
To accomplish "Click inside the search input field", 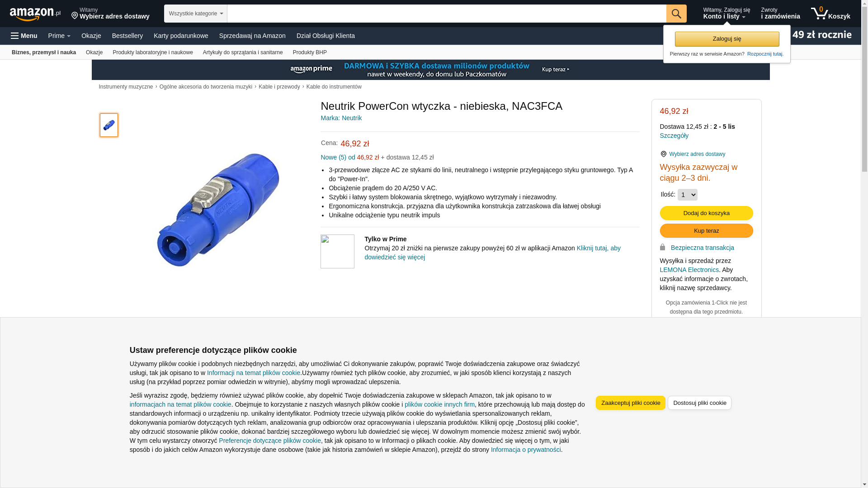I will click(447, 14).
